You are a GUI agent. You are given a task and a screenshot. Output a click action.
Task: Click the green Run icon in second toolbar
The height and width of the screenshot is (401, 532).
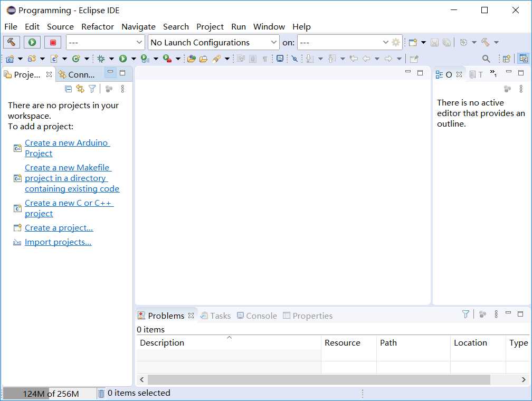[x=123, y=59]
